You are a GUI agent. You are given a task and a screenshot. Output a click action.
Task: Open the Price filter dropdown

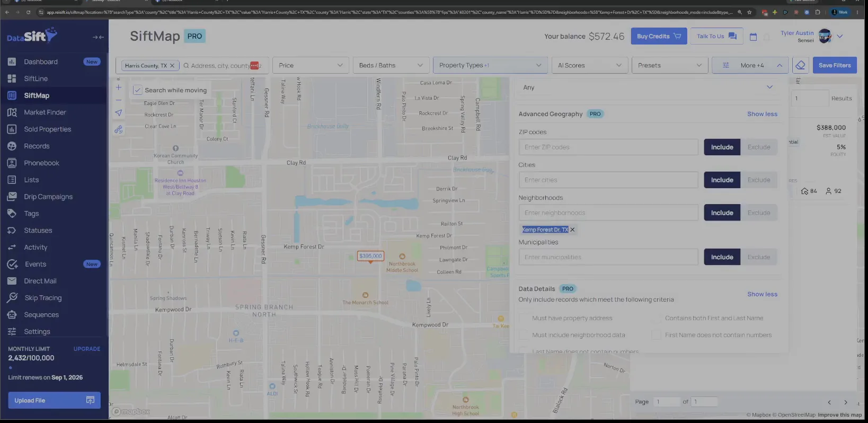point(311,65)
